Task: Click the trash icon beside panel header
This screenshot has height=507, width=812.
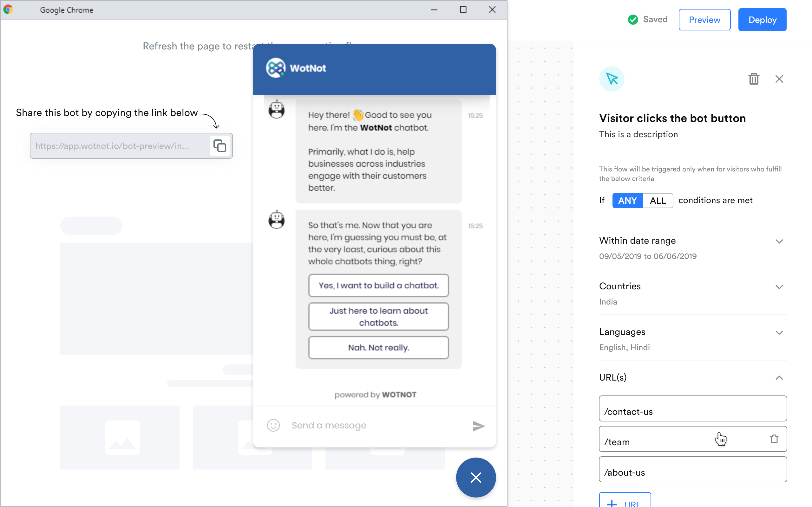Action: coord(754,79)
